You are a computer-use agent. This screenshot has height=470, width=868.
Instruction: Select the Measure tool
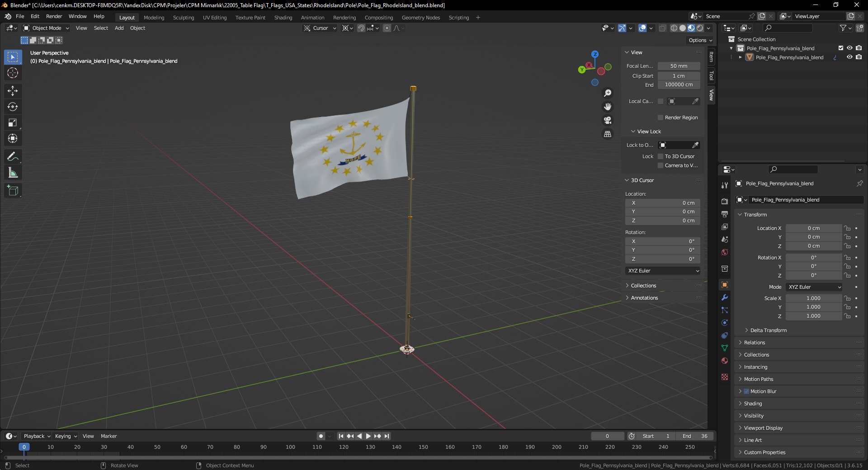[13, 173]
